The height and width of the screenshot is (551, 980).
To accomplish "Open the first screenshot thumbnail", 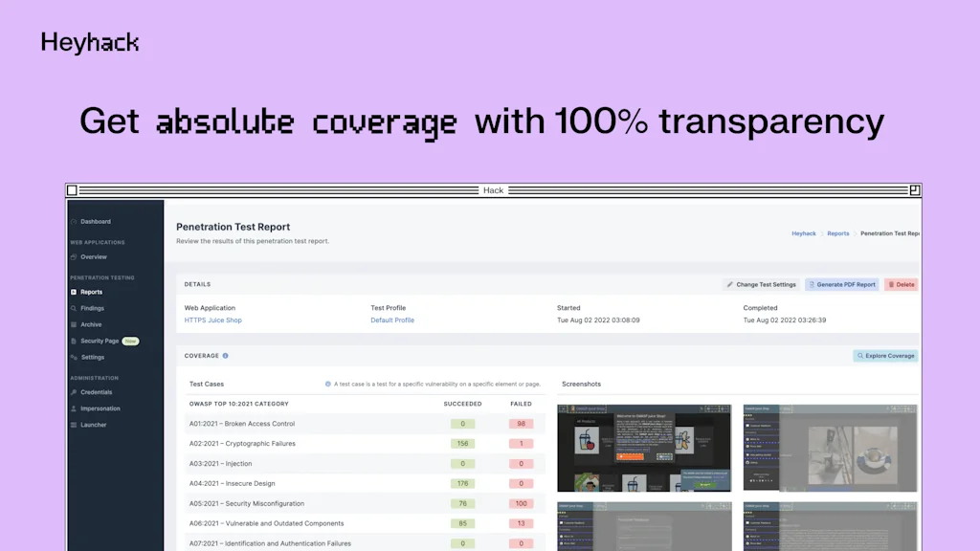I will tap(644, 448).
